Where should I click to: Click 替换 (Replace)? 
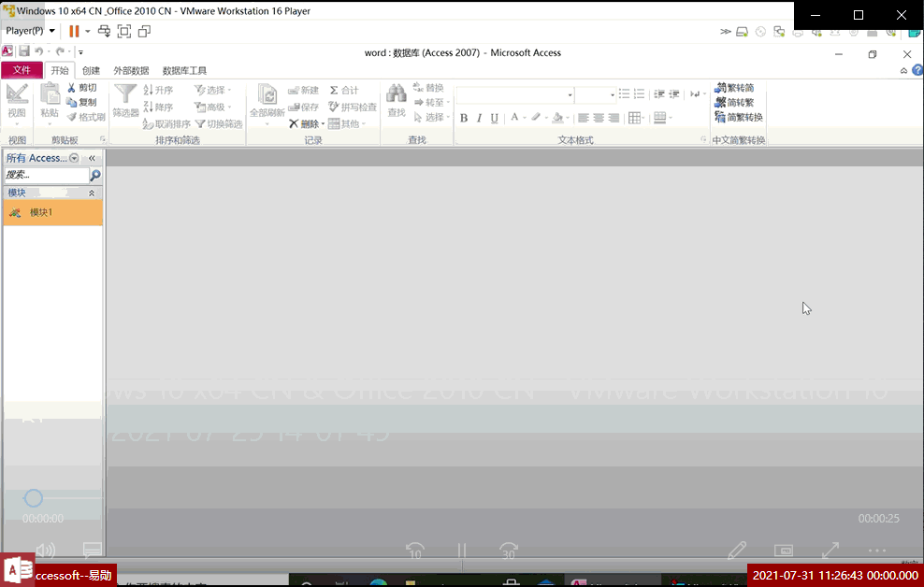click(x=428, y=88)
